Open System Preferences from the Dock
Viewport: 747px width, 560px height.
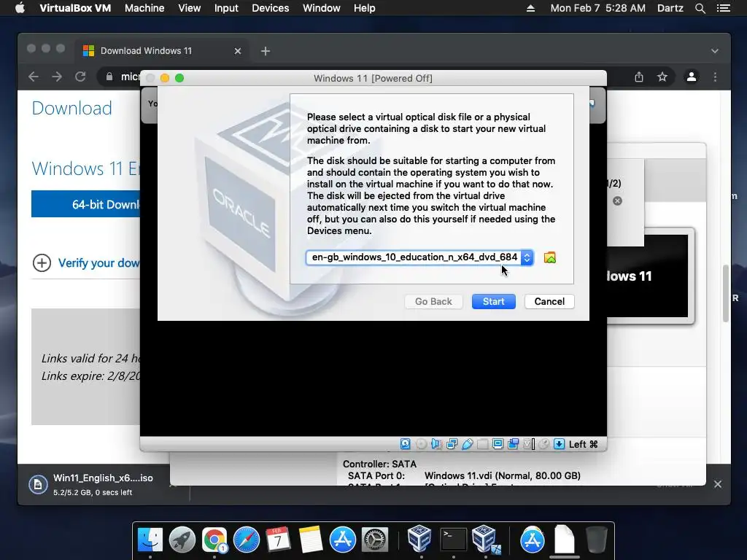click(375, 540)
